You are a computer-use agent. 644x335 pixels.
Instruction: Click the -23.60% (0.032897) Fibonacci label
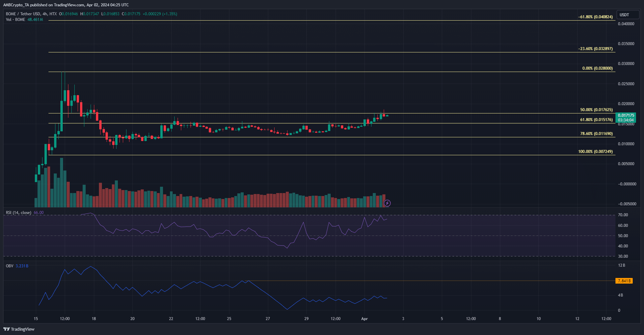coord(596,49)
